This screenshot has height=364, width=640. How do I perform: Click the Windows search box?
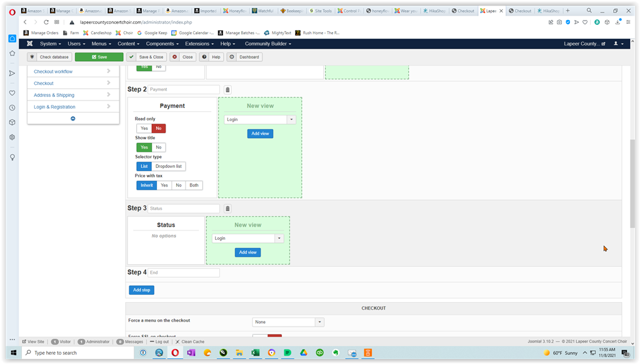pyautogui.click(x=77, y=353)
